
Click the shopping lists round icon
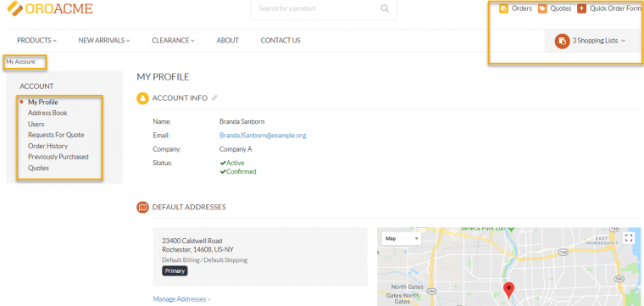coord(562,41)
